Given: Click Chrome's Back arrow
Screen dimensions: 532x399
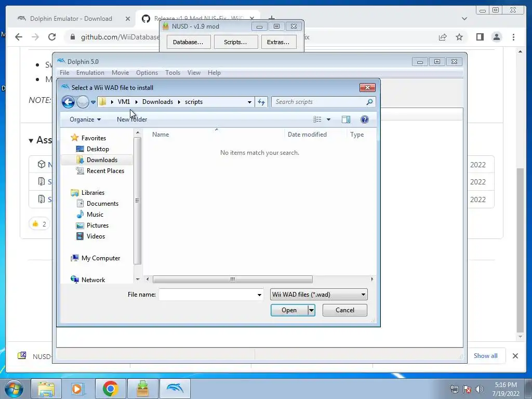Looking at the screenshot, I should pyautogui.click(x=19, y=37).
